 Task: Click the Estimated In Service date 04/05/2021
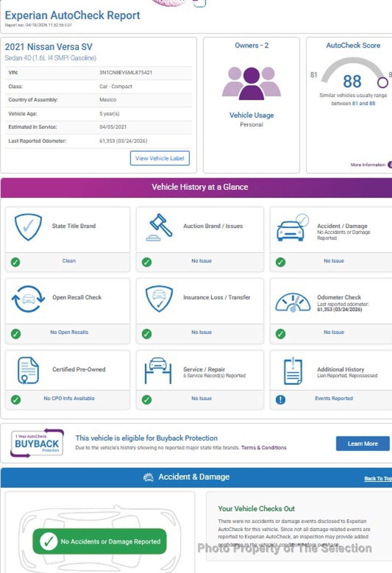[x=113, y=127]
